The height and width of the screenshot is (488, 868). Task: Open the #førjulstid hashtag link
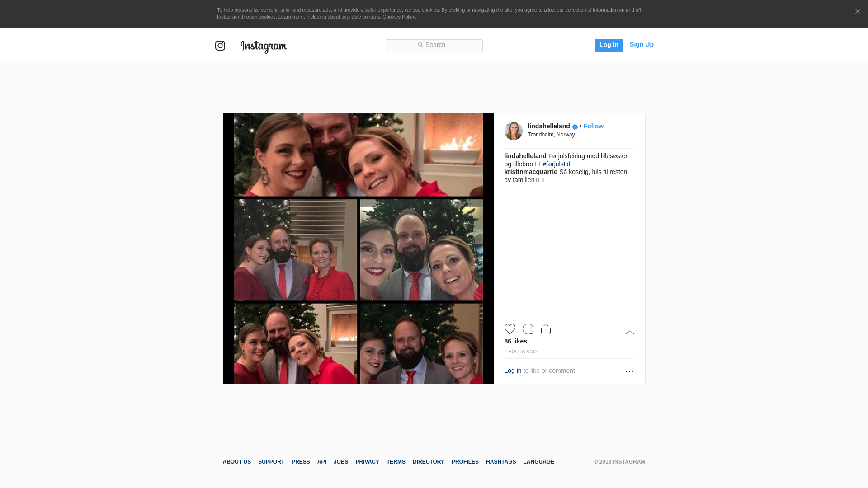tap(557, 164)
